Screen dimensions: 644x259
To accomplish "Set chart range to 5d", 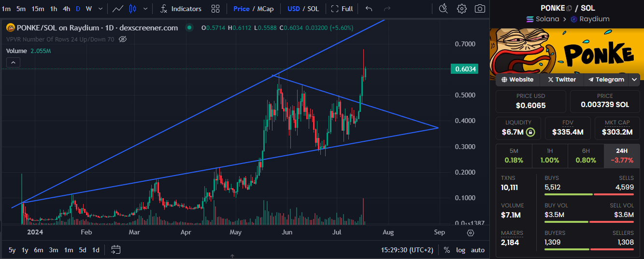I will click(x=83, y=250).
